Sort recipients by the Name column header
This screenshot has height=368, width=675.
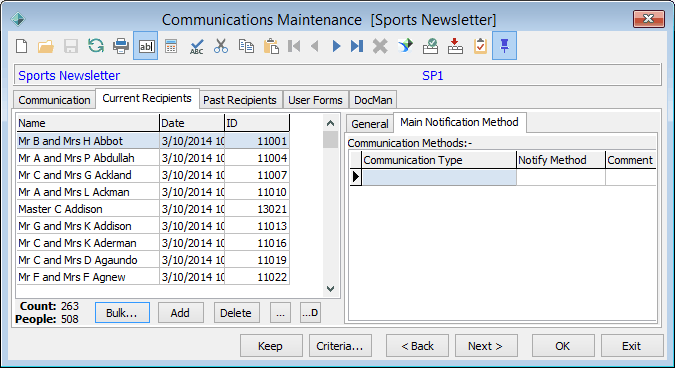click(x=88, y=123)
